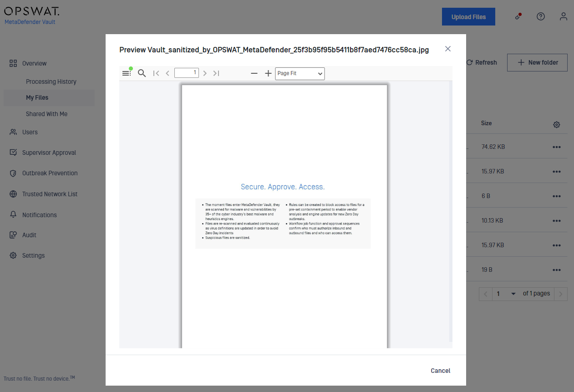
Task: Go to previous page of file list
Action: pyautogui.click(x=485, y=294)
